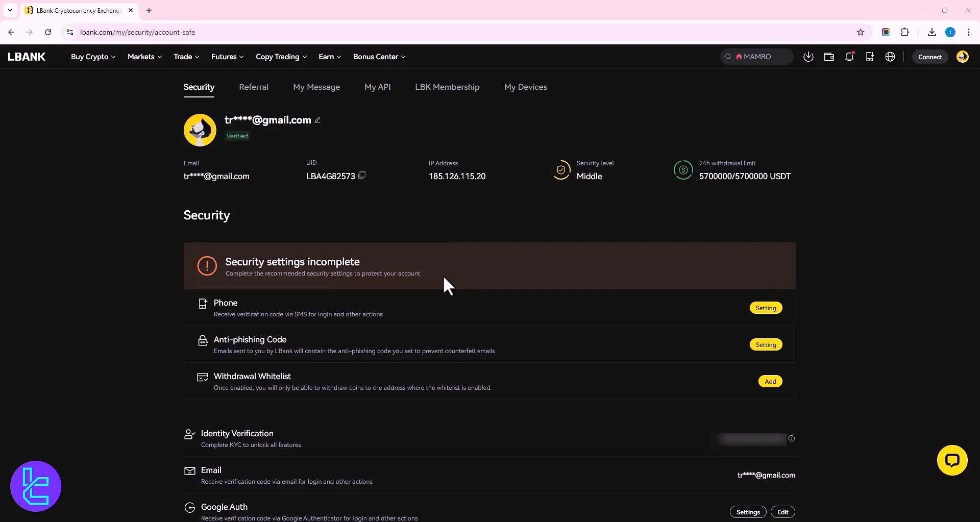Click the IP address 185.126.115.20
The width and height of the screenshot is (980, 522).
457,176
